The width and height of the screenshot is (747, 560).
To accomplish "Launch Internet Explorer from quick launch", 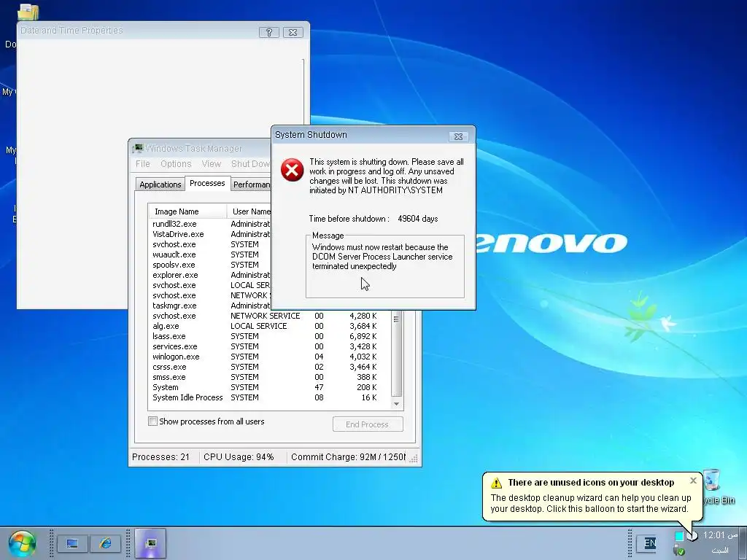I will pos(105,543).
